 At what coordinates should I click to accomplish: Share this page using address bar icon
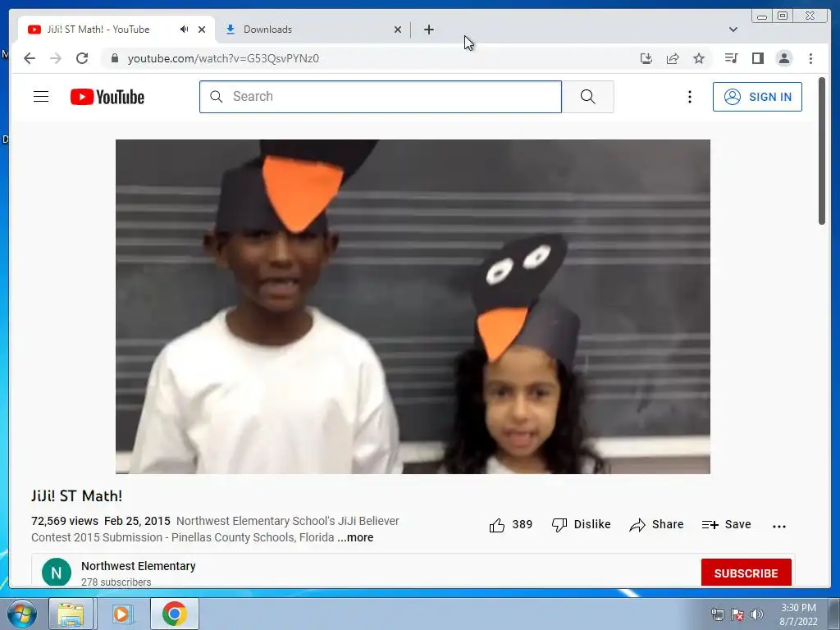[x=673, y=58]
